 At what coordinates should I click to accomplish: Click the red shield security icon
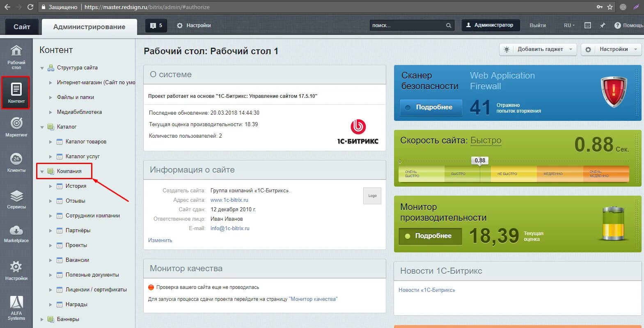[614, 92]
